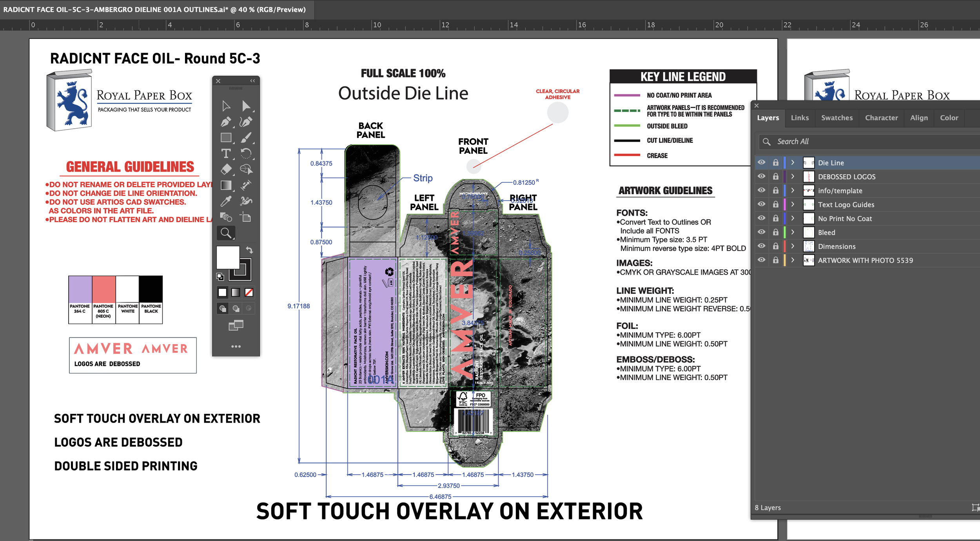Select the Selection arrow tool

point(226,106)
